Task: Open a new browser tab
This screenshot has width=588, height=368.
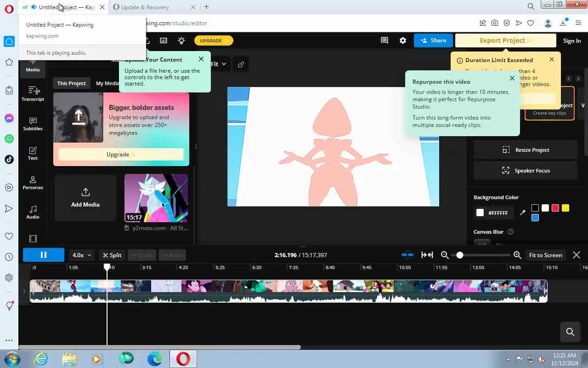Action: point(206,7)
